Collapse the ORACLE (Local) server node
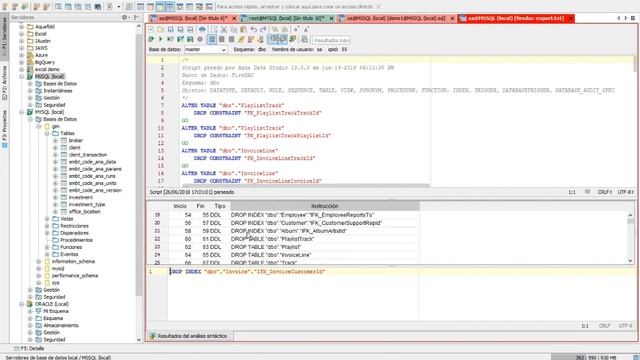The image size is (640, 360). pyautogui.click(x=22, y=304)
